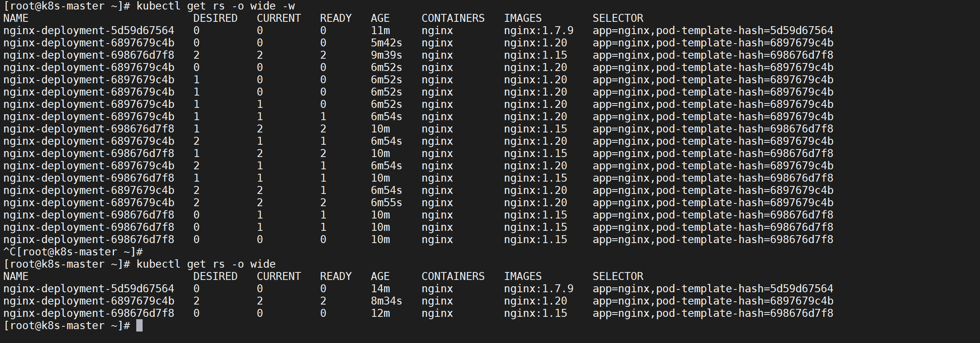Click nginx-deployment-698676d7f8 in the 12m row
Viewport: 980px width, 343px height.
89,313
